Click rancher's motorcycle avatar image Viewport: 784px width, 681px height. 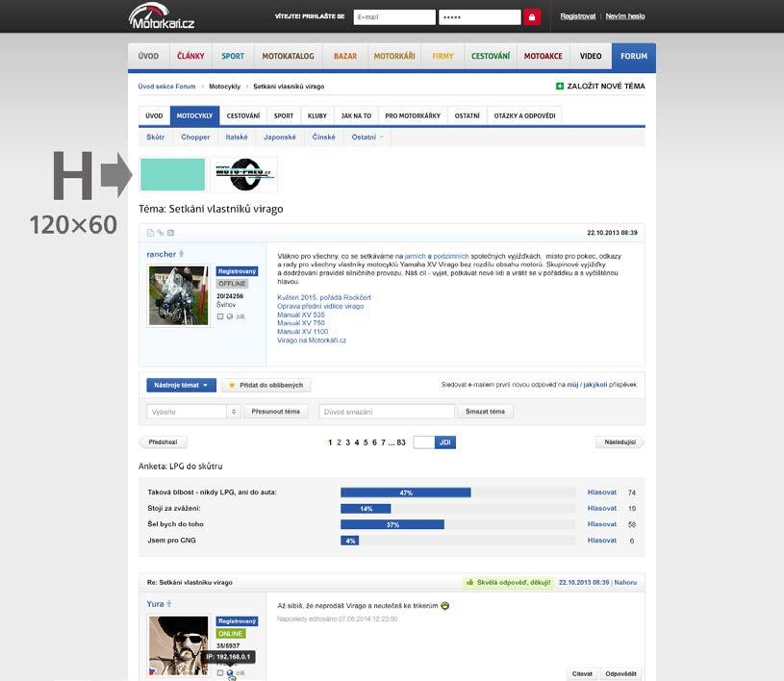[x=179, y=295]
